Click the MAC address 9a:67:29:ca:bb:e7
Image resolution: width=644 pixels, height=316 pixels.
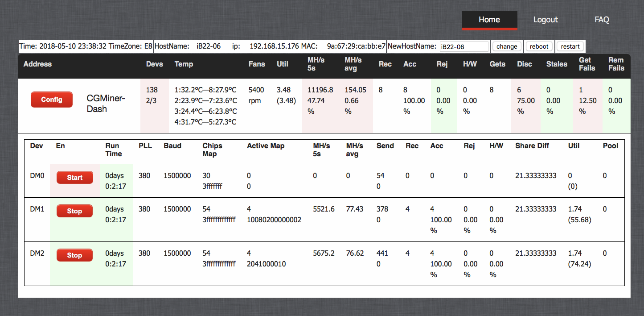pyautogui.click(x=356, y=46)
